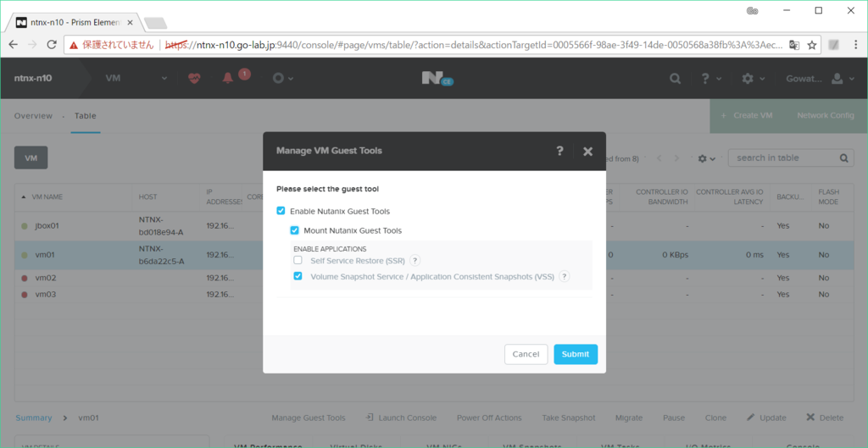Select the vm01 row

pyautogui.click(x=433, y=255)
